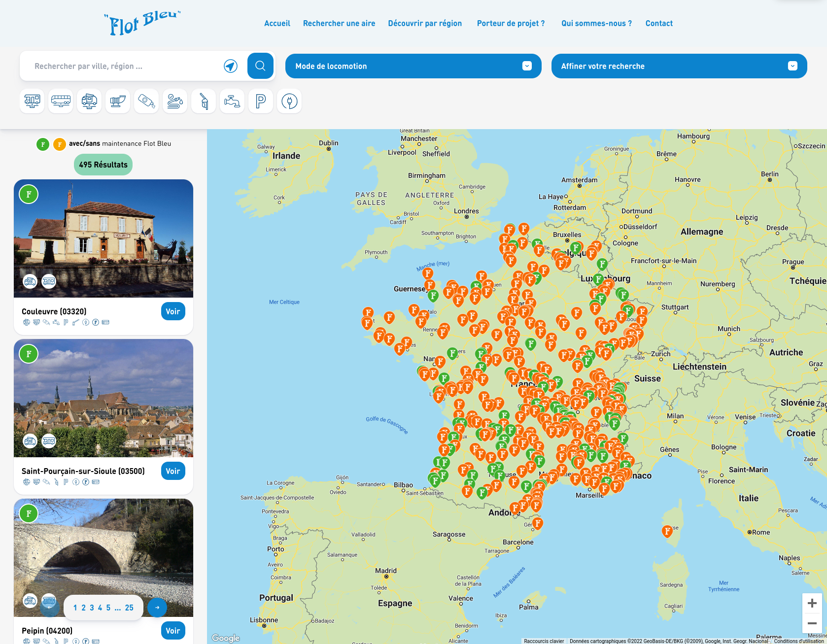
Task: Click the 495 Résultats badge
Action: point(103,165)
